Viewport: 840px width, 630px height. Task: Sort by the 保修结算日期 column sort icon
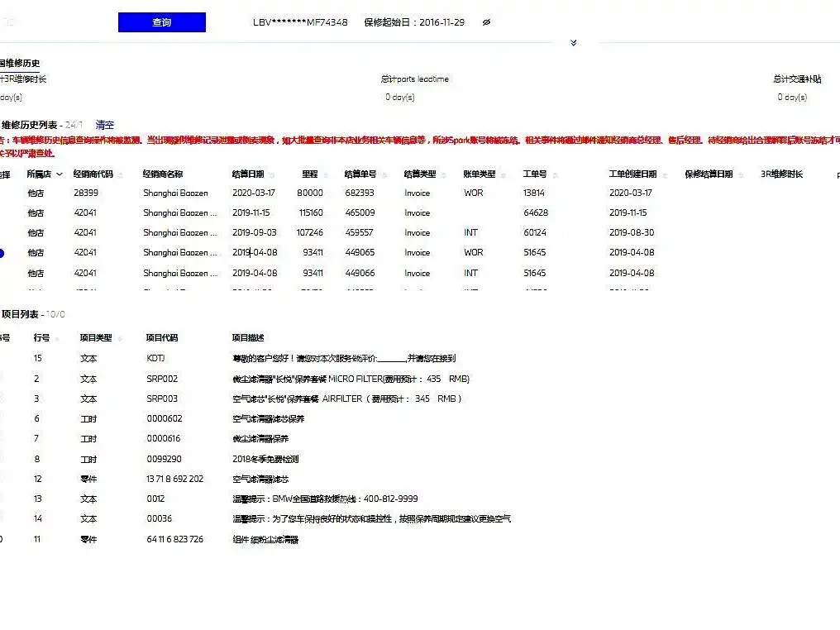pos(741,174)
